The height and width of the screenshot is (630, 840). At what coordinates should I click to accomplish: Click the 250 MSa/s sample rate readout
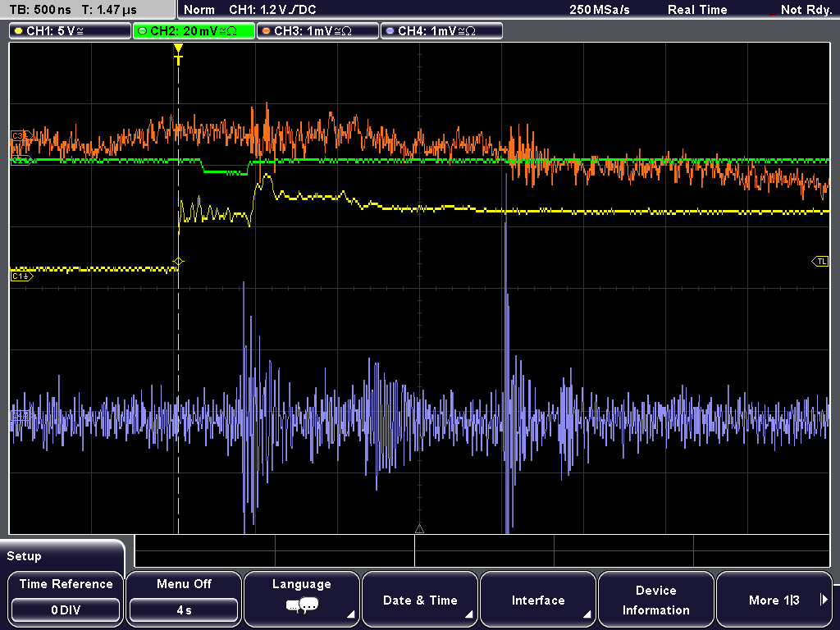[600, 10]
